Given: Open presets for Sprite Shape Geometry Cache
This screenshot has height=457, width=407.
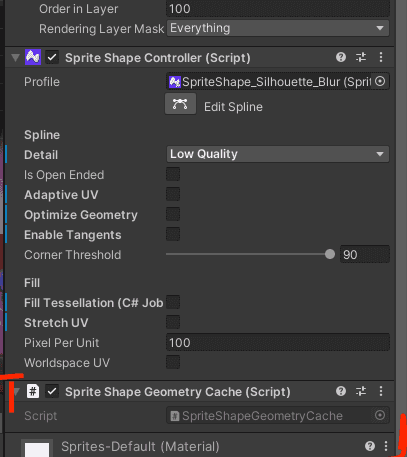Looking at the screenshot, I should [x=361, y=391].
